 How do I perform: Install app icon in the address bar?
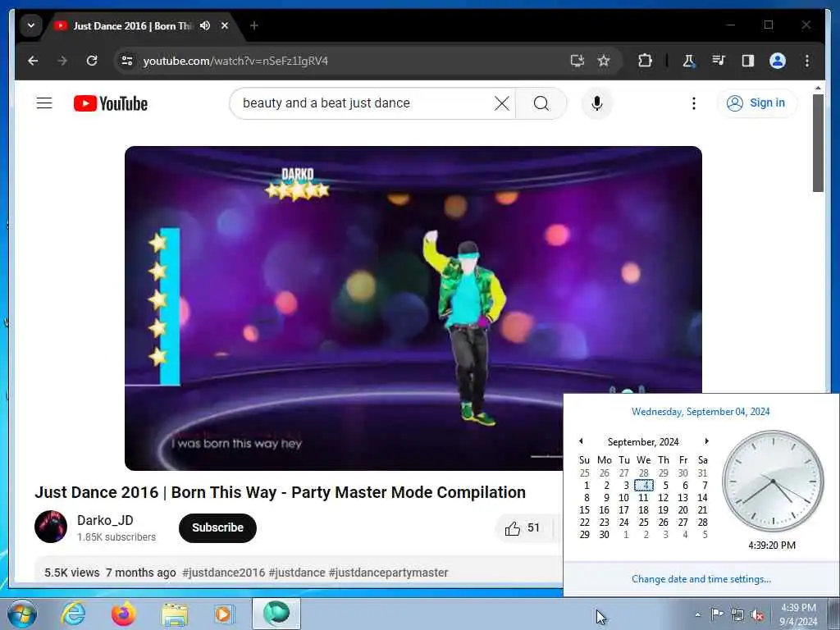click(x=577, y=61)
